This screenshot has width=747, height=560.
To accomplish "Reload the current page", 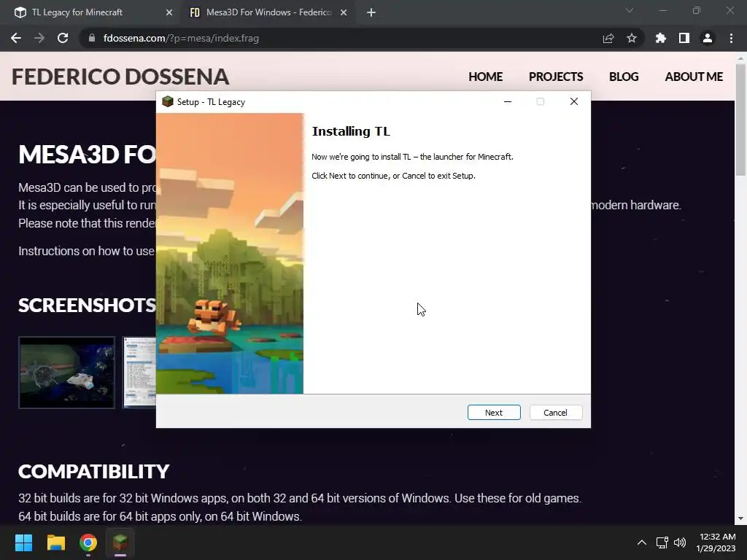I will (x=63, y=38).
